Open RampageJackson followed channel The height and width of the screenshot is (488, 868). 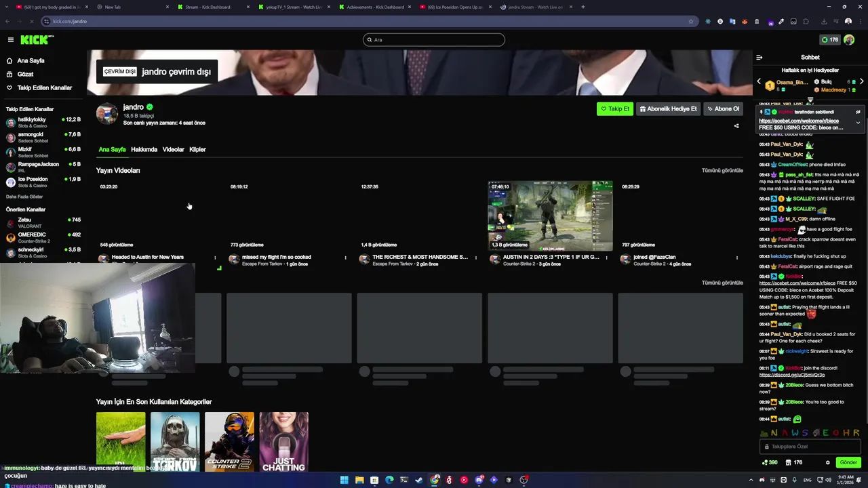click(x=43, y=167)
